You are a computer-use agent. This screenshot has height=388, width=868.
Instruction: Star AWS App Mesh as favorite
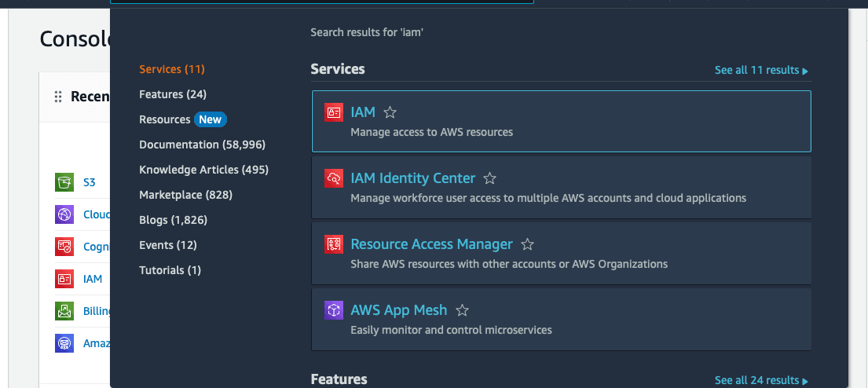click(x=462, y=310)
